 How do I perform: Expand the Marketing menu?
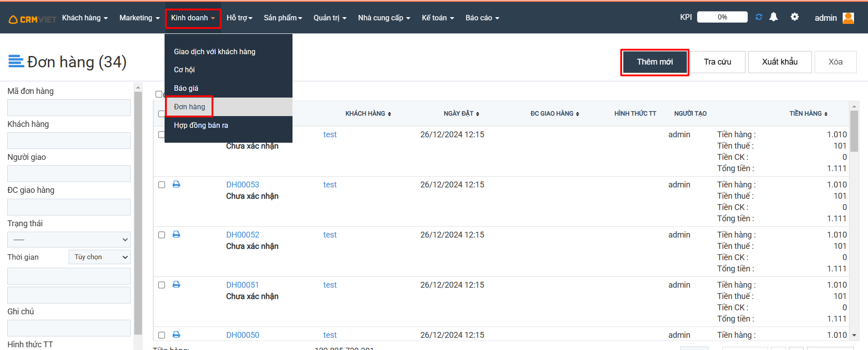point(140,18)
